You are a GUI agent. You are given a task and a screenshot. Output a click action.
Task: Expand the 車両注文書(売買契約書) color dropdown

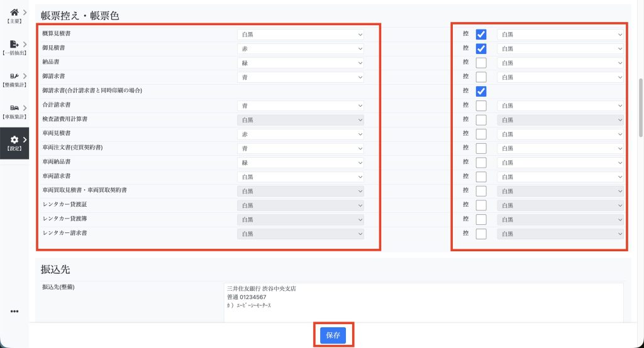[301, 148]
